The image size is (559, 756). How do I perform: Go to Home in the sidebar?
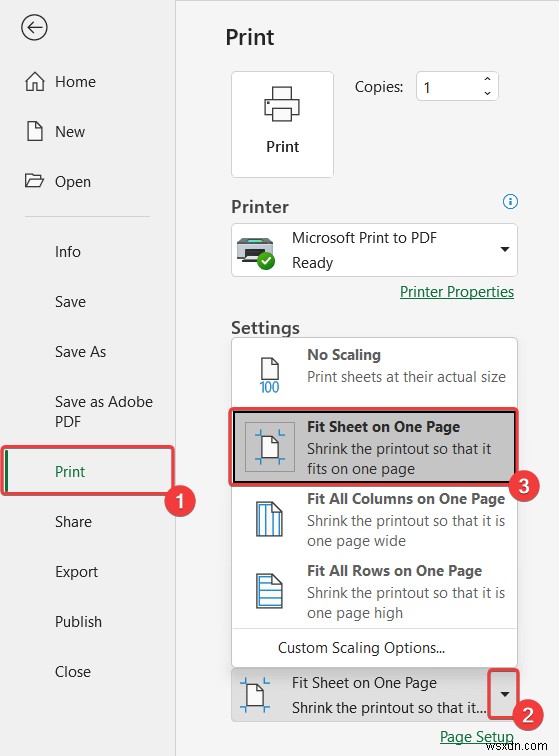[75, 81]
